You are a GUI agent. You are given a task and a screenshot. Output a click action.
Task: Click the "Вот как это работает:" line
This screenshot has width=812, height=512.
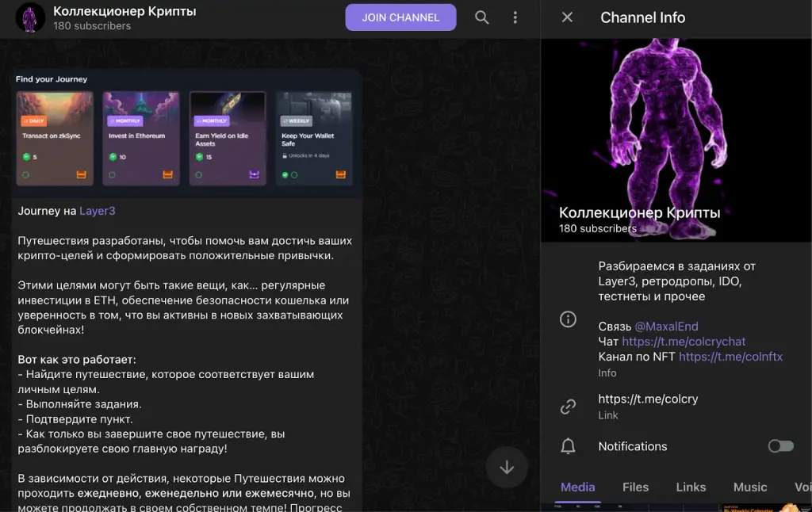pyautogui.click(x=77, y=359)
